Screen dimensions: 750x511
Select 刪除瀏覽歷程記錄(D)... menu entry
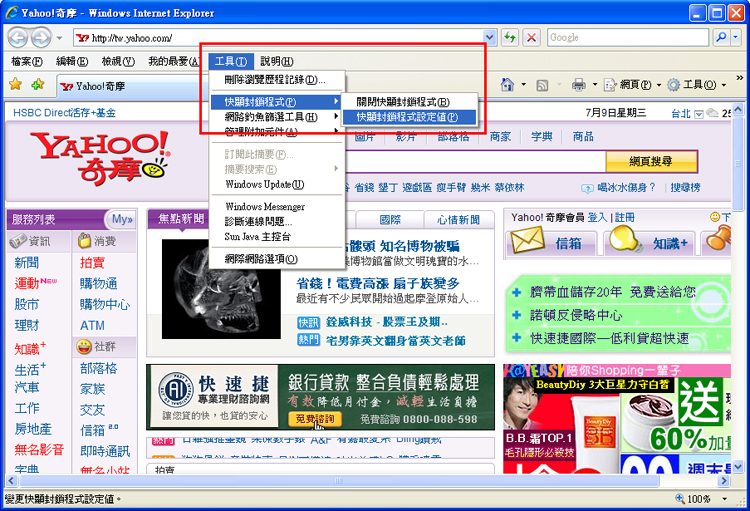[x=276, y=80]
